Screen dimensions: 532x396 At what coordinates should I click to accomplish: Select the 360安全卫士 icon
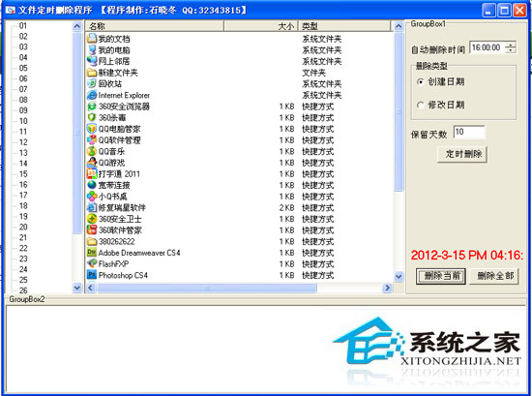coord(92,219)
